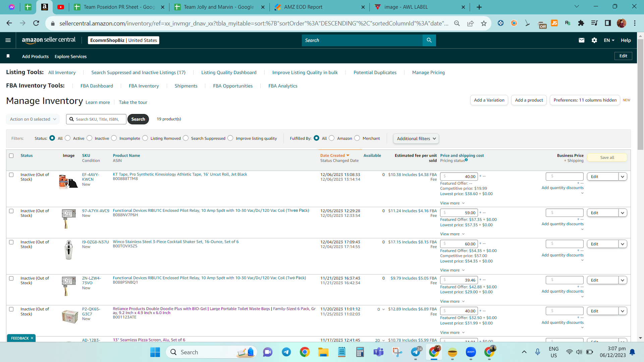
Task: Select the Incomplete status radio button
Action: click(x=114, y=138)
